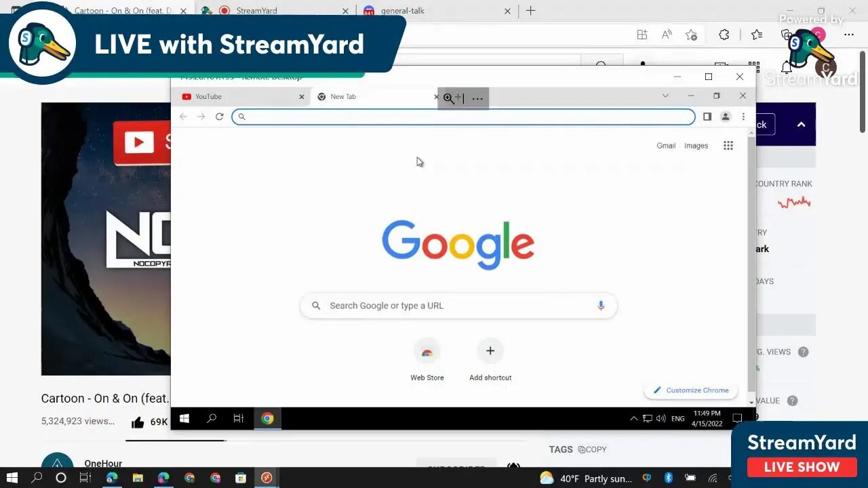Start voice search with the microphone

tap(600, 306)
